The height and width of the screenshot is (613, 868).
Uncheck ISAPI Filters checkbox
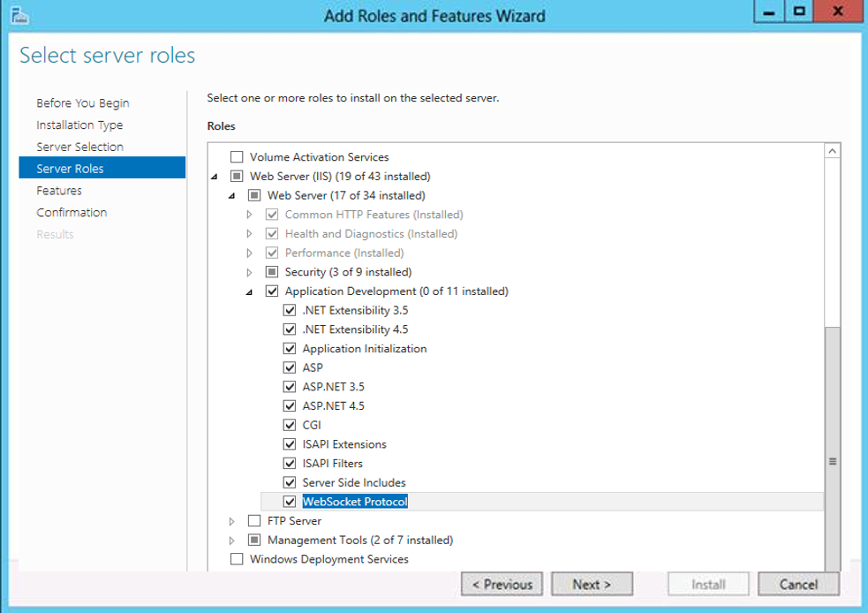pyautogui.click(x=290, y=463)
